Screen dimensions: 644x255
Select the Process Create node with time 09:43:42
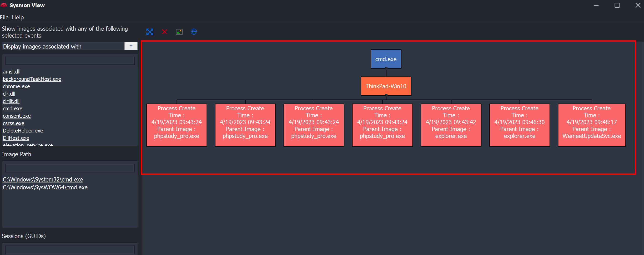[451, 125]
